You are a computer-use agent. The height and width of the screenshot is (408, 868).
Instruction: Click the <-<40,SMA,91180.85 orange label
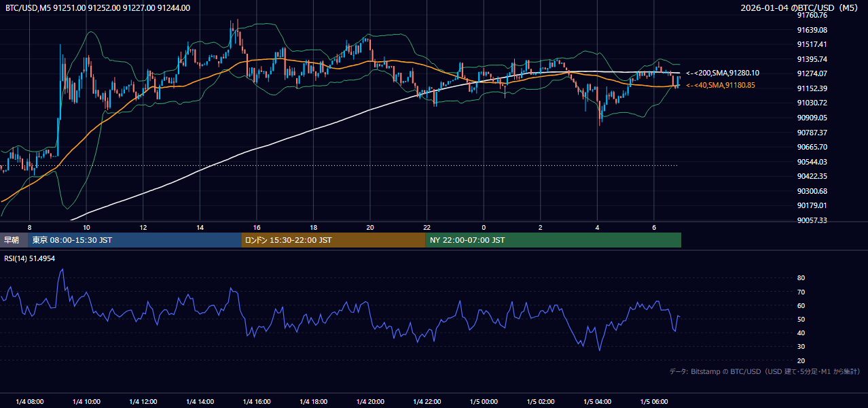click(721, 85)
